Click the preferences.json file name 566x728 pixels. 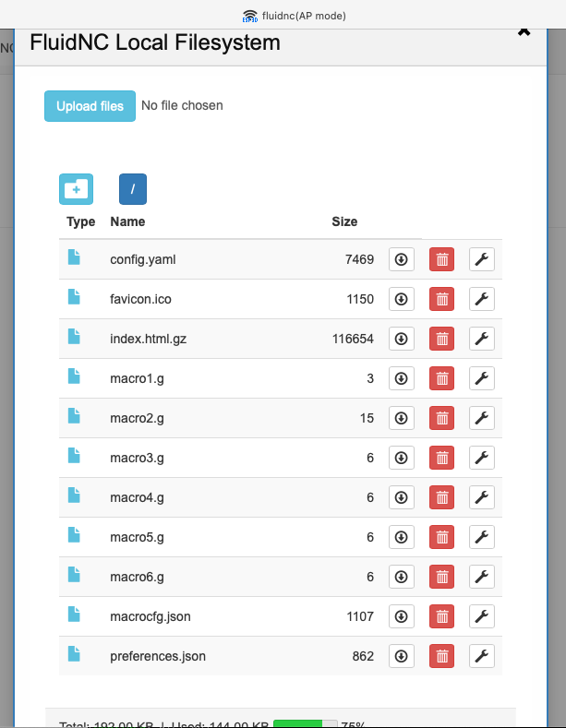tap(158, 657)
